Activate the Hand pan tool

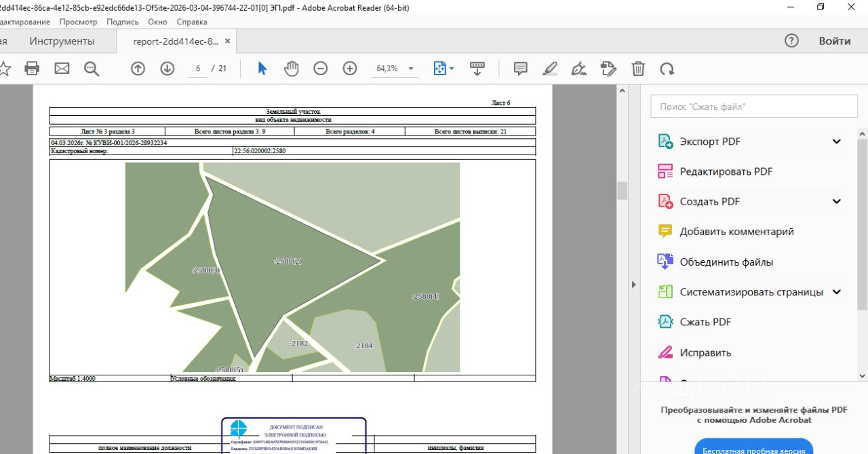291,68
